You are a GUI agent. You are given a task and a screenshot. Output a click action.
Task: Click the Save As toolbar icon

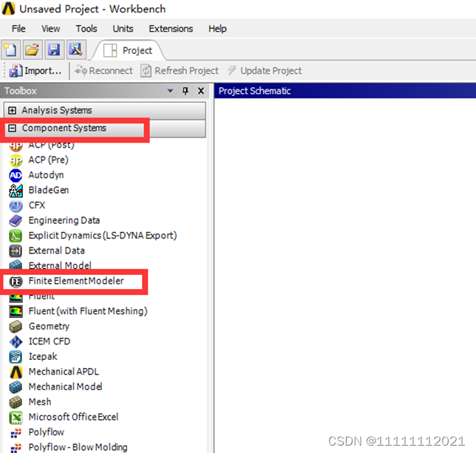point(76,50)
